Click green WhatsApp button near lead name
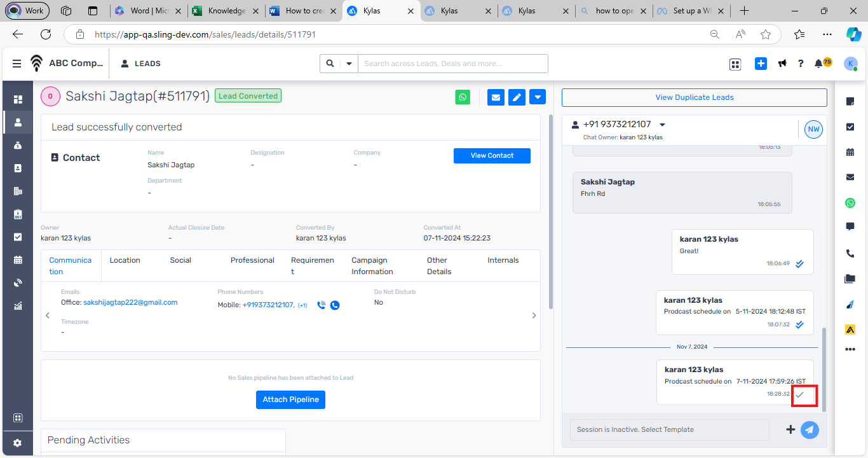The height and width of the screenshot is (458, 868). pos(463,97)
